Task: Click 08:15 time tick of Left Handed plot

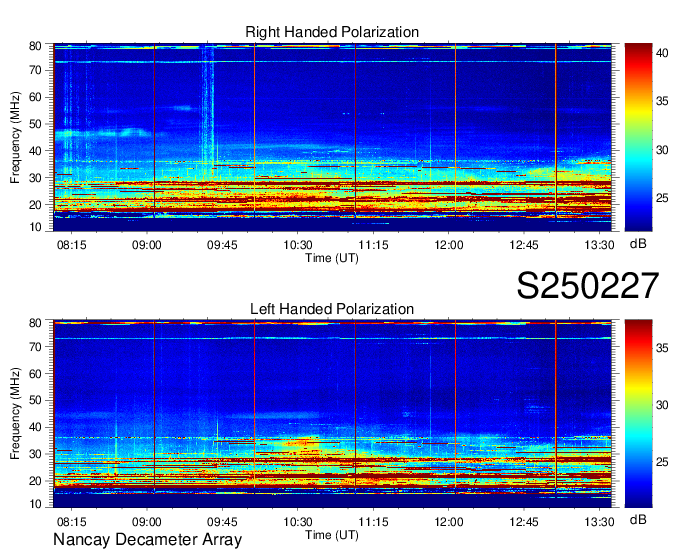Action: [x=72, y=522]
